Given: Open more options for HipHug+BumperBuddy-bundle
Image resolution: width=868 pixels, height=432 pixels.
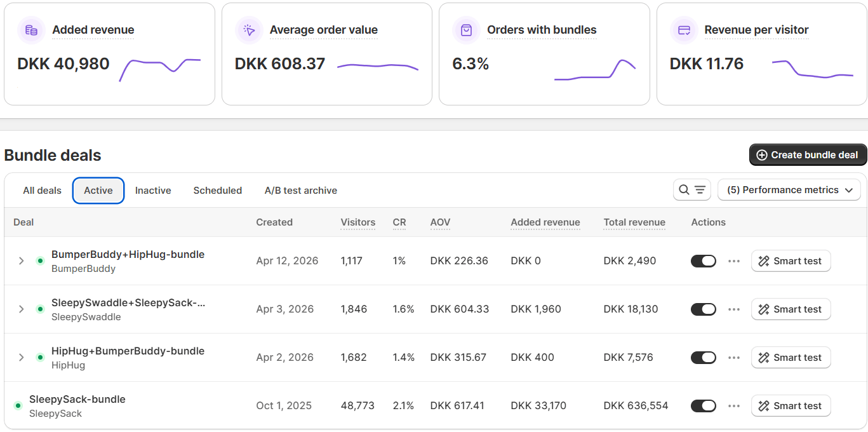Looking at the screenshot, I should tap(734, 358).
